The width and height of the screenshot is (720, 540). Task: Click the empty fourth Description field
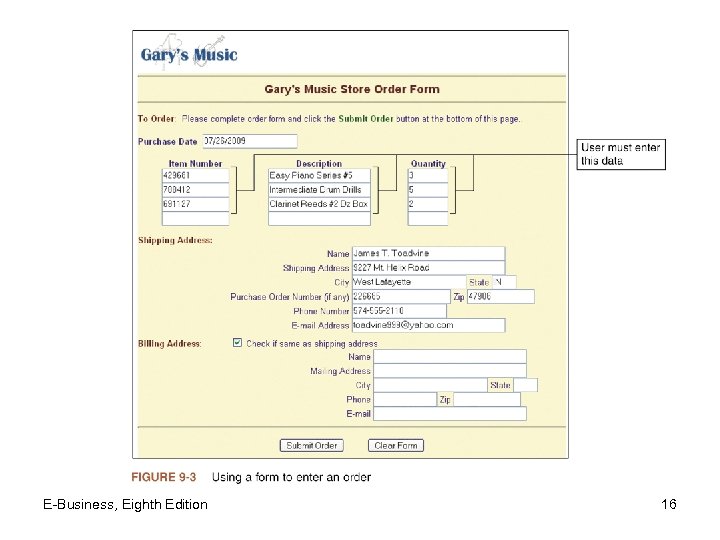point(319,218)
